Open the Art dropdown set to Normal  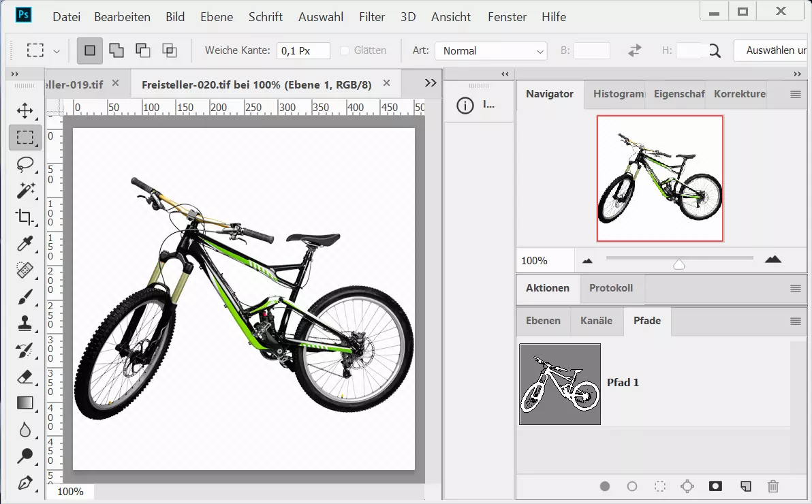pyautogui.click(x=490, y=51)
